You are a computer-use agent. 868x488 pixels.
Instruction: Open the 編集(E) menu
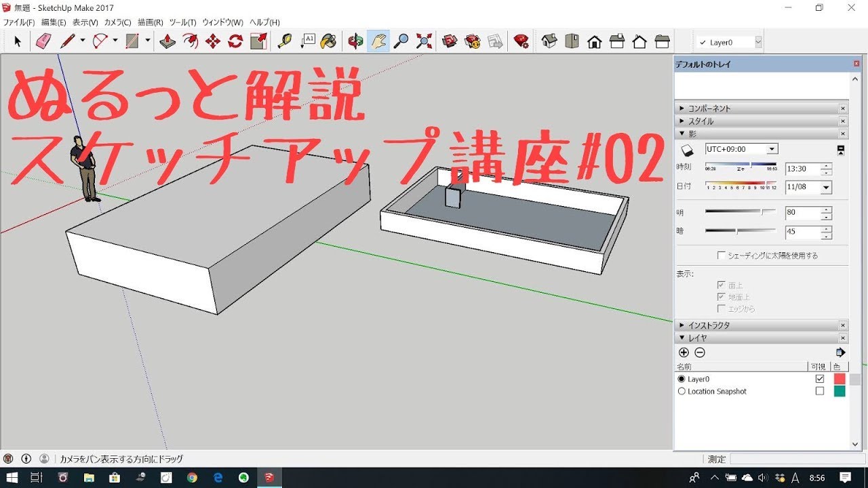(54, 22)
